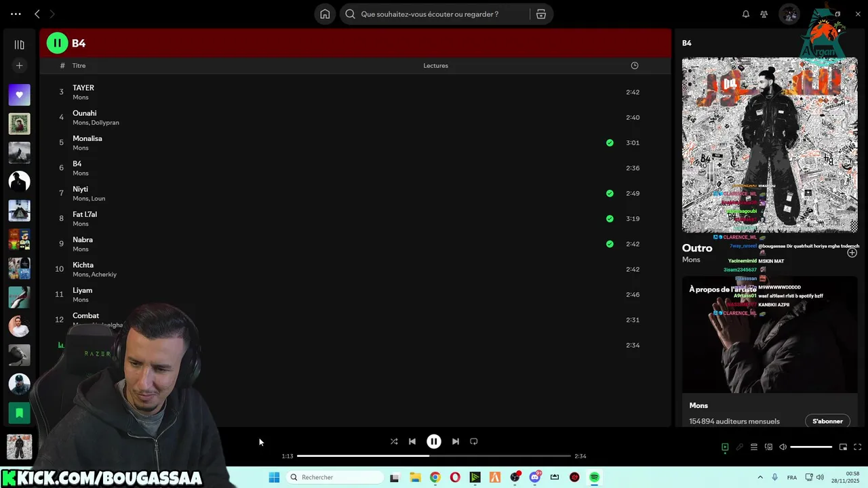Open the green bookmark Your Episodes item
The height and width of the screenshot is (488, 868).
tap(19, 412)
